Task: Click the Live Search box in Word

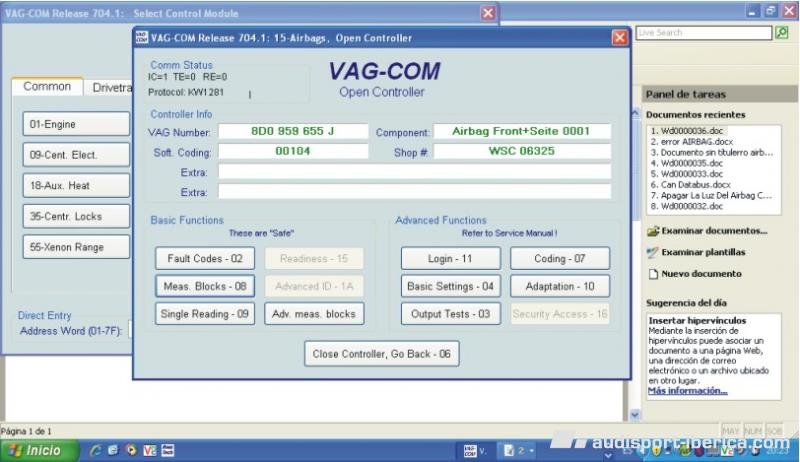Action: pyautogui.click(x=704, y=33)
